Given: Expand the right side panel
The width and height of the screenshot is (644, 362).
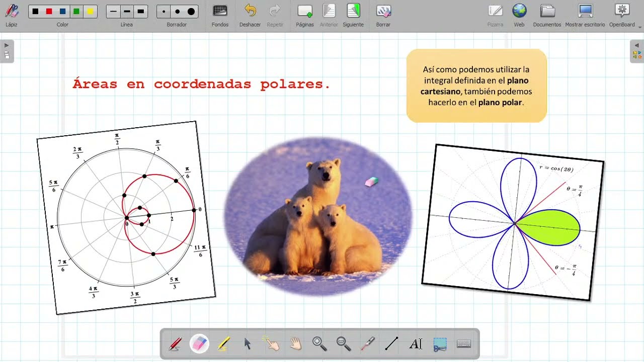Looking at the screenshot, I should point(636,50).
